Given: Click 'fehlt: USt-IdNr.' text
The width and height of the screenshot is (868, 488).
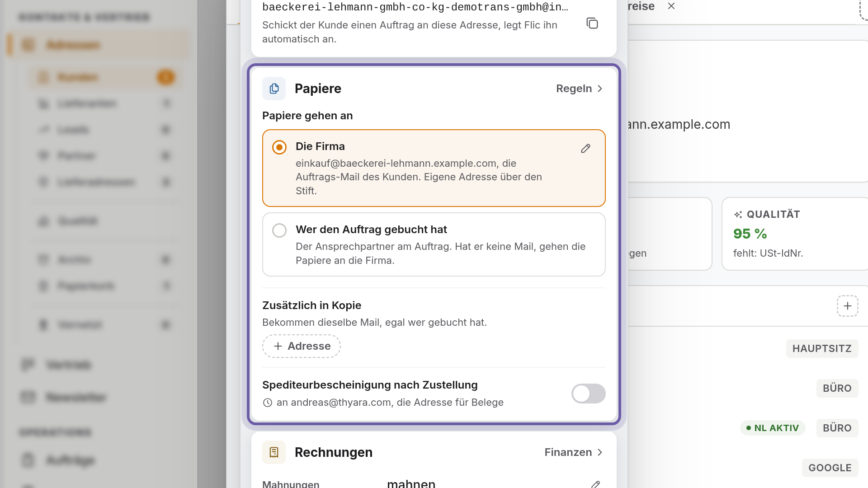Looking at the screenshot, I should (x=768, y=253).
